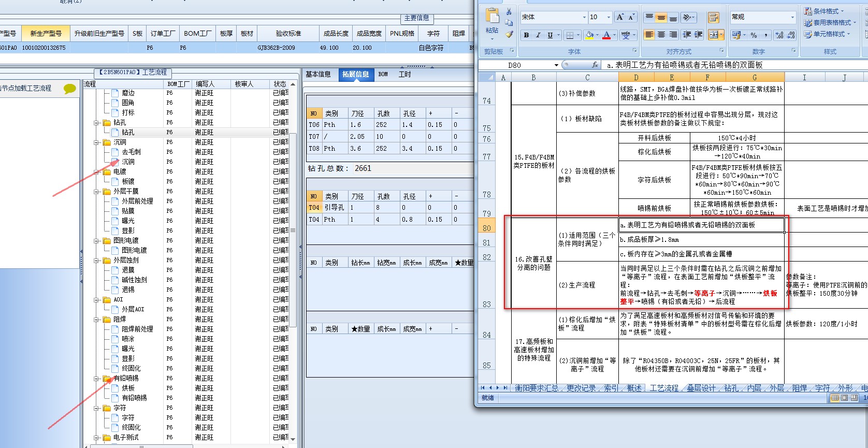This screenshot has width=868, height=448.
Task: Click the Paste (粘贴) button in Excel
Action: 492,22
